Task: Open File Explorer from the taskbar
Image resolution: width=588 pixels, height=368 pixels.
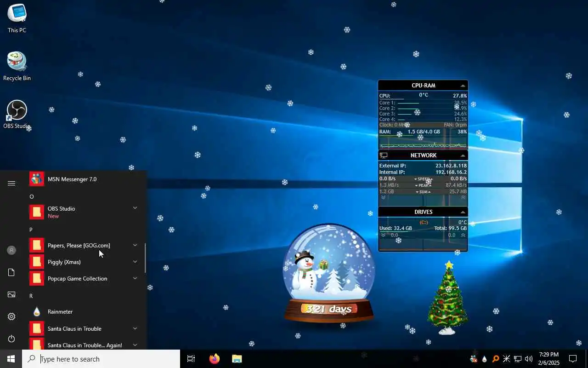Action: pyautogui.click(x=237, y=359)
